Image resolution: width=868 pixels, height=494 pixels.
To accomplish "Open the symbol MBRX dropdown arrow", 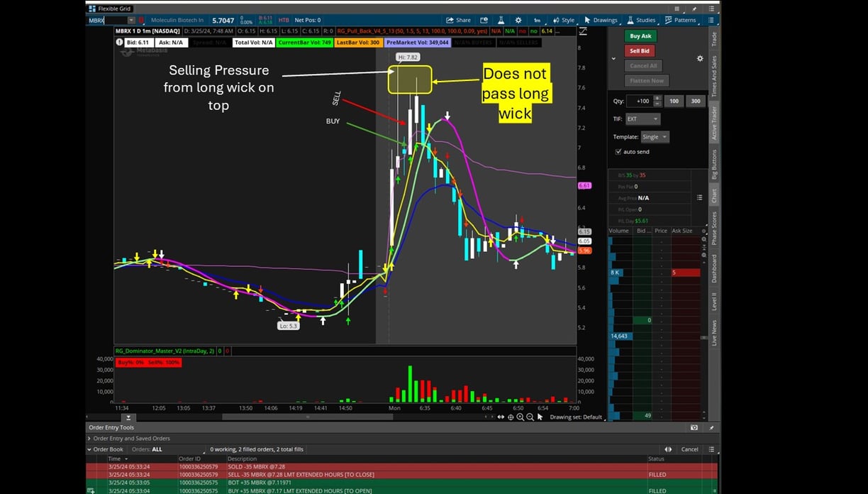I will pos(131,21).
